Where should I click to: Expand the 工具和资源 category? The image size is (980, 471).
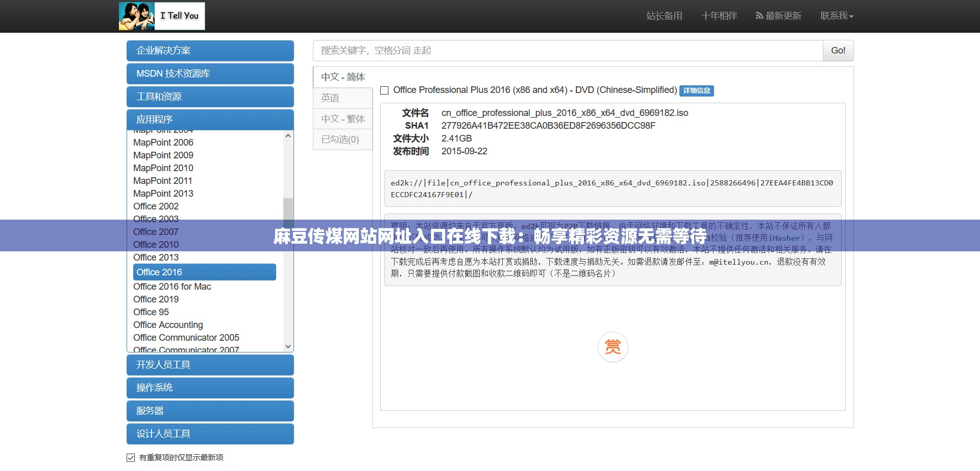click(210, 97)
